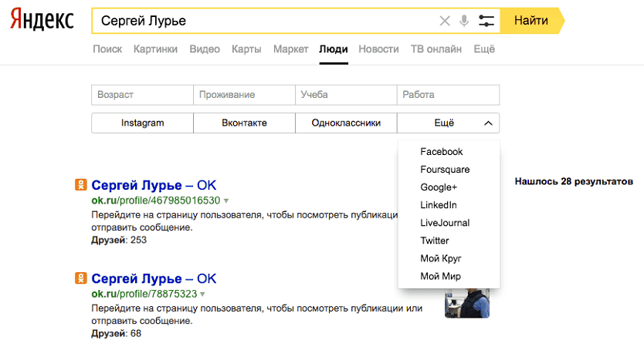644x347 pixels.
Task: Switch to the Картинки tab
Action: [155, 49]
